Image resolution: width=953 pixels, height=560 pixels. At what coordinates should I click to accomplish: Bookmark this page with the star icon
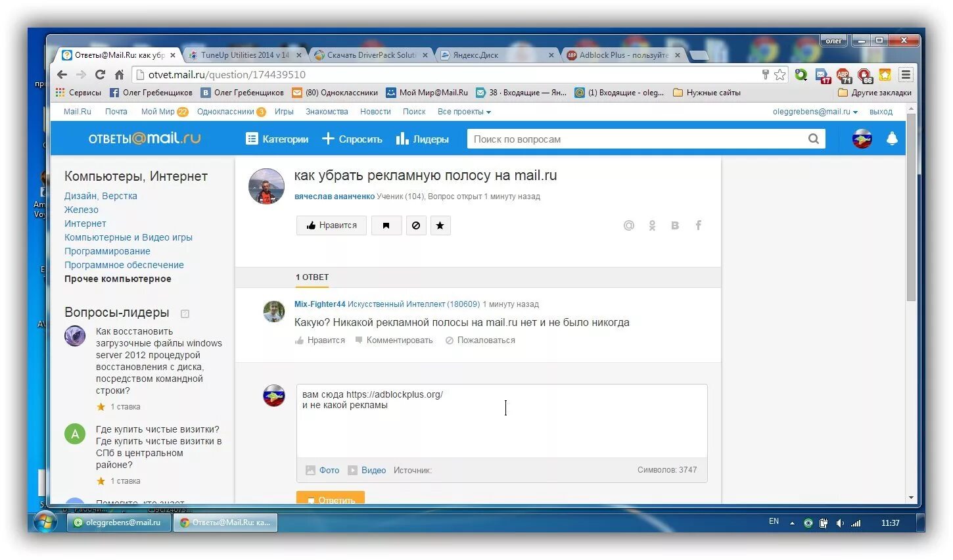[x=780, y=74]
